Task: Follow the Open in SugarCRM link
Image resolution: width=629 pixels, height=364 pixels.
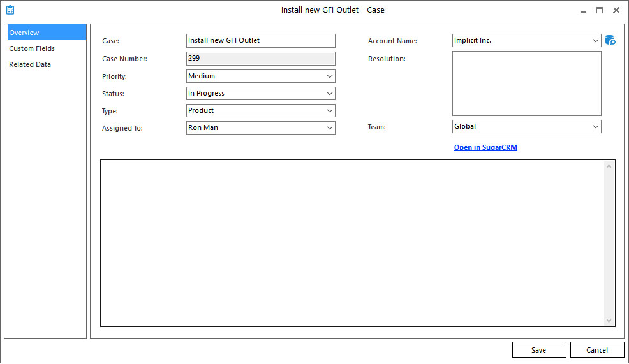Action: click(x=485, y=147)
